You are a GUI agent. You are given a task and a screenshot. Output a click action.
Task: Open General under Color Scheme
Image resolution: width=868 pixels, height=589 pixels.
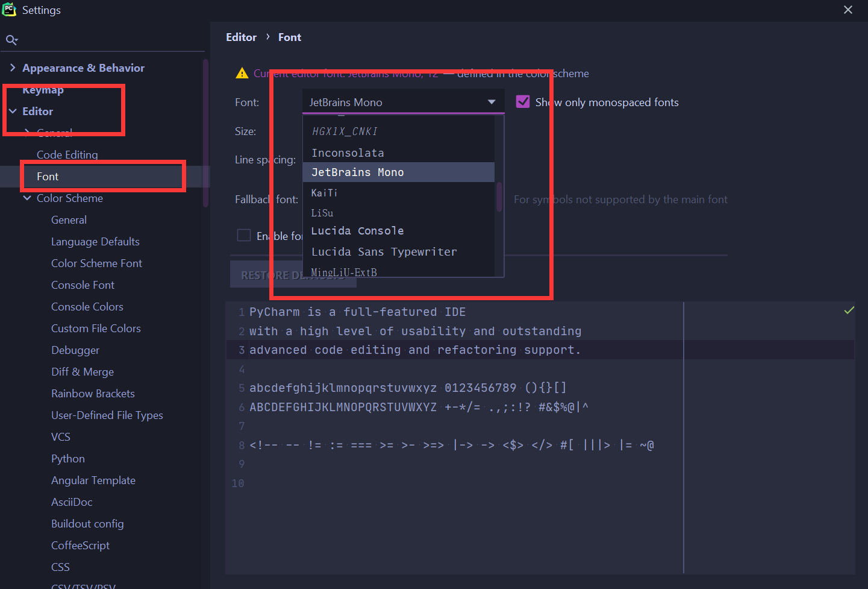[x=69, y=219]
